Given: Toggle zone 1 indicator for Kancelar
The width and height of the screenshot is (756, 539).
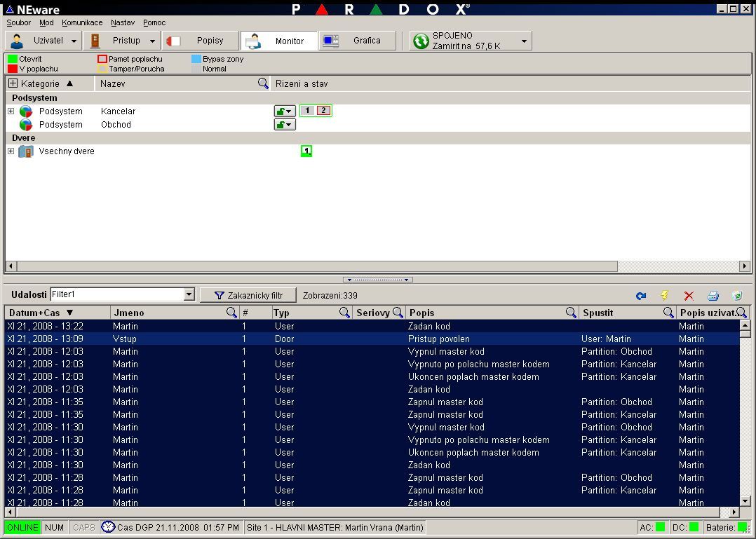Looking at the screenshot, I should [x=307, y=111].
